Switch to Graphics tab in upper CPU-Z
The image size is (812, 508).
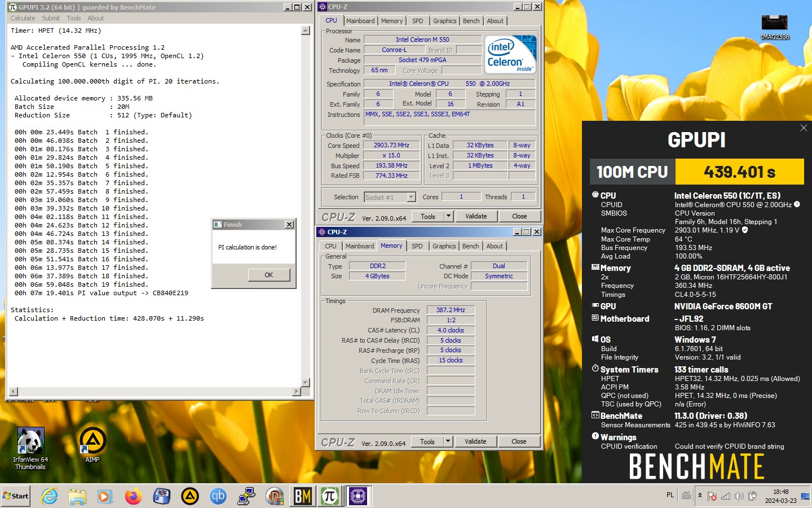pyautogui.click(x=445, y=21)
